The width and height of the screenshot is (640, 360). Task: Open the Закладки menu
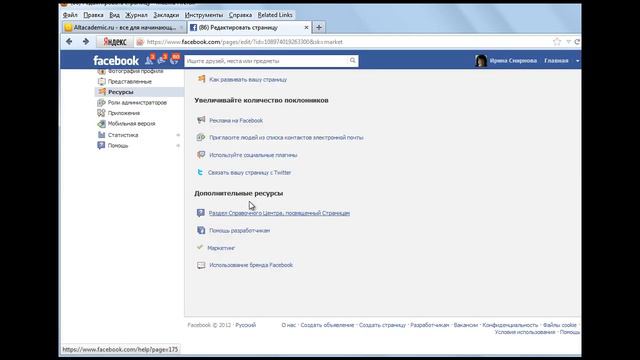coord(166,15)
